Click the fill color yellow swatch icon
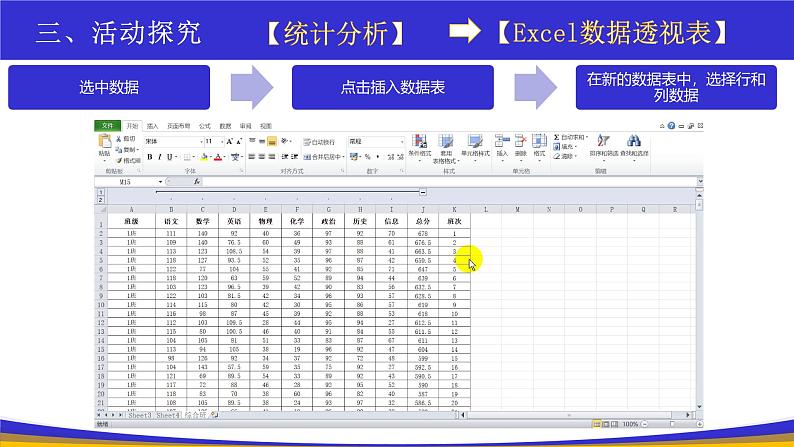Screen dimensions: 794x447 click(204, 157)
